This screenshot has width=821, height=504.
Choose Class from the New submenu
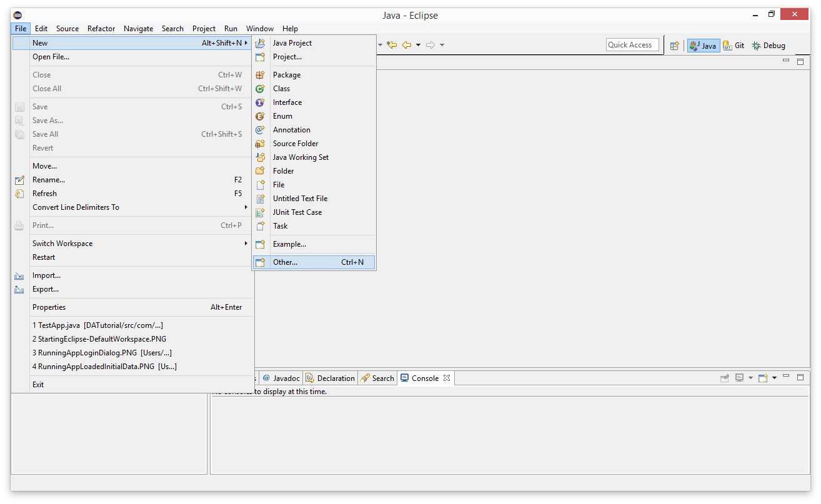(281, 89)
